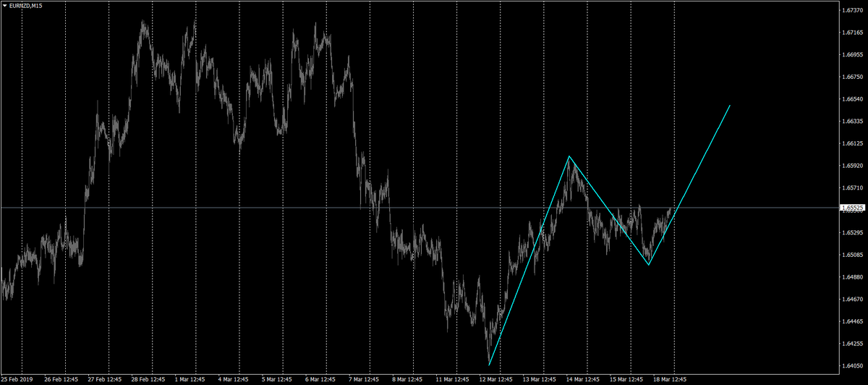The height and width of the screenshot is (385, 868).
Task: Click the 12 Mar 12:45 time label
Action: pos(497,378)
